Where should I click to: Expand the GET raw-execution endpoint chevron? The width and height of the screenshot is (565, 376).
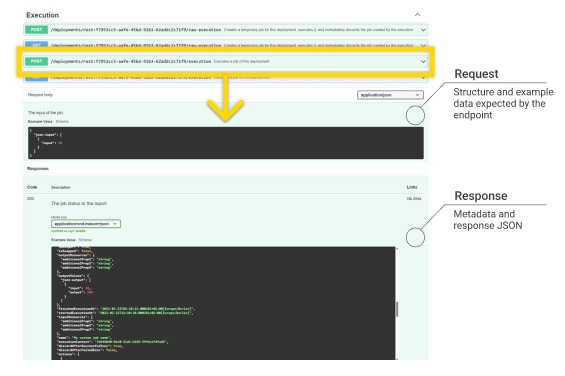(x=423, y=45)
